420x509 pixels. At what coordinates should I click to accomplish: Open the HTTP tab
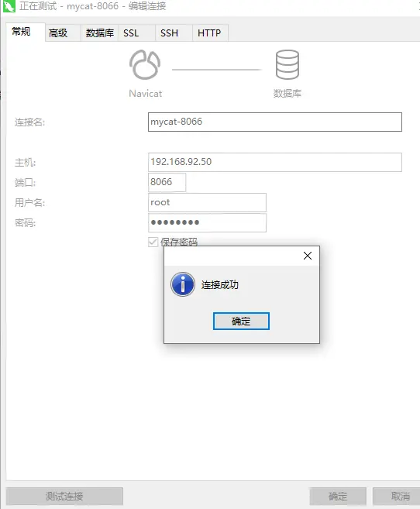point(210,33)
